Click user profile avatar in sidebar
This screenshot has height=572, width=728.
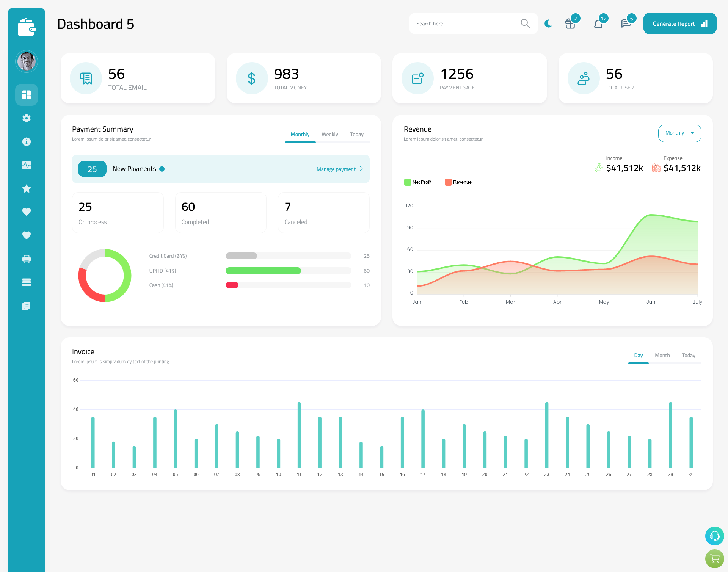[26, 61]
